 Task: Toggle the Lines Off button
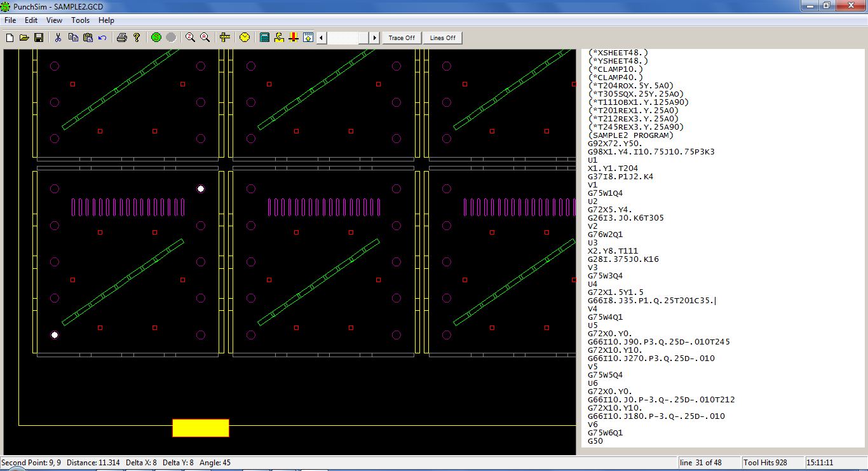tap(442, 38)
